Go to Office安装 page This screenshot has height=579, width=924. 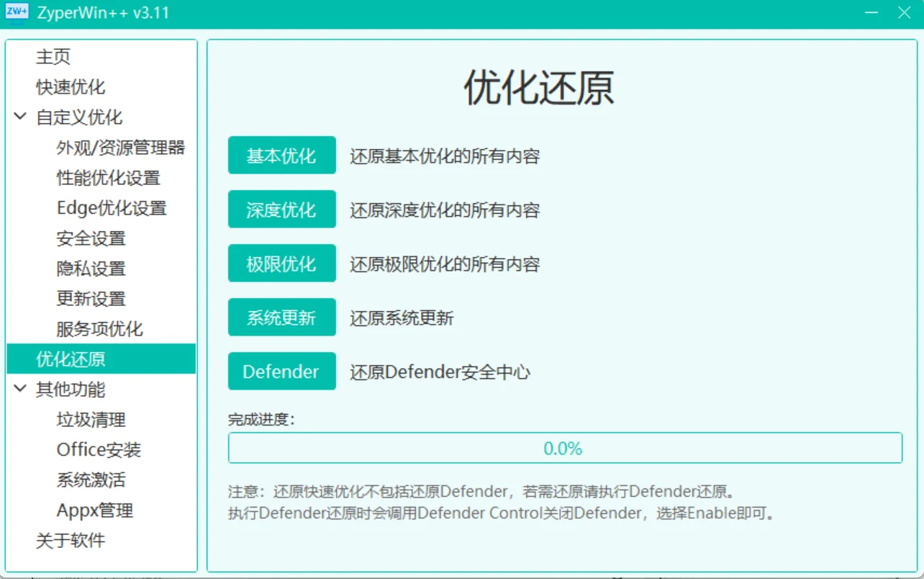click(99, 449)
